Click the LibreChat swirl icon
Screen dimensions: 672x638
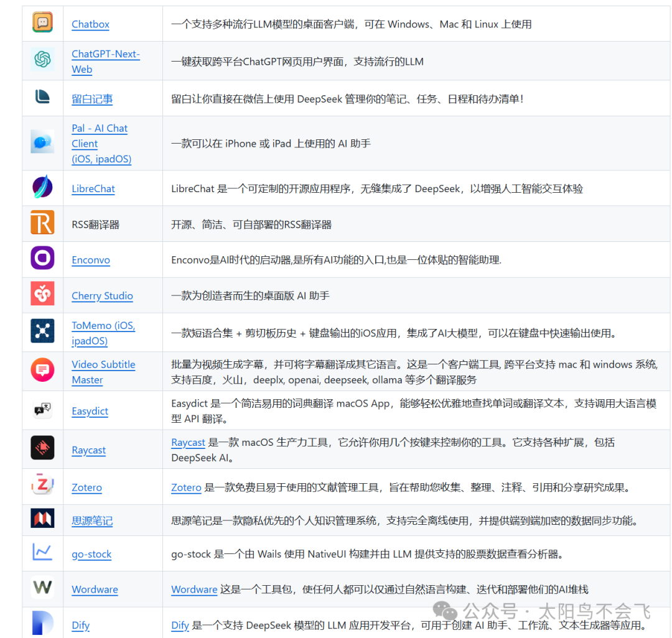pos(42,188)
